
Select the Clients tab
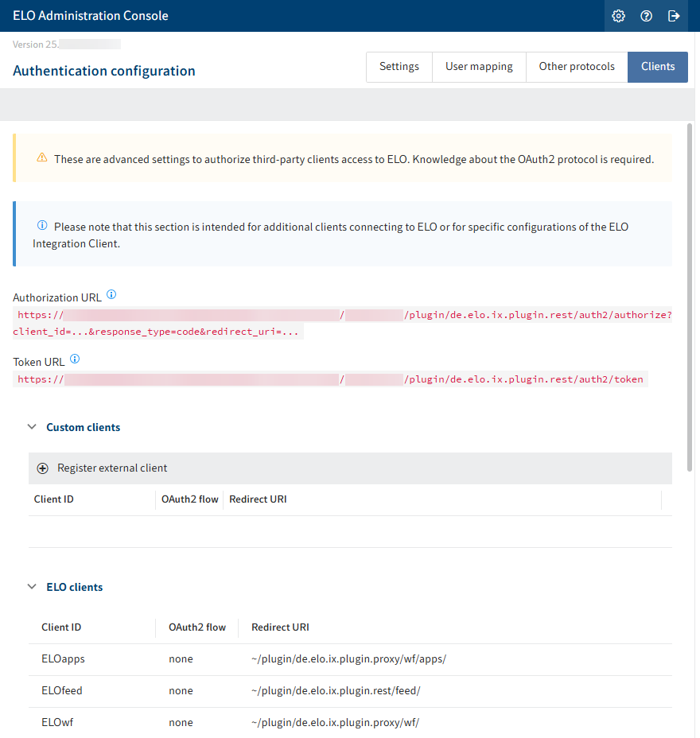click(x=658, y=67)
